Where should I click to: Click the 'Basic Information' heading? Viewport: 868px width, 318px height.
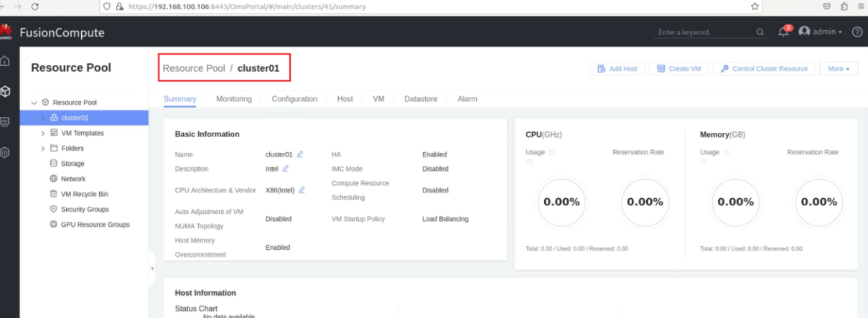207,134
